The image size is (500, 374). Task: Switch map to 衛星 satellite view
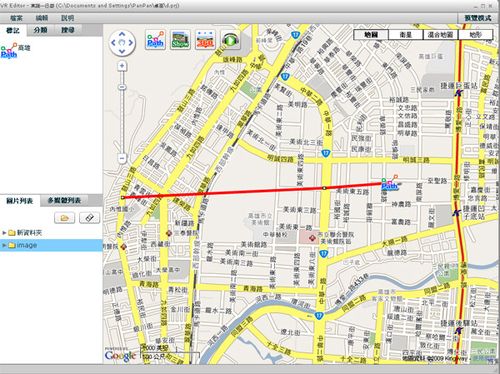click(x=406, y=35)
